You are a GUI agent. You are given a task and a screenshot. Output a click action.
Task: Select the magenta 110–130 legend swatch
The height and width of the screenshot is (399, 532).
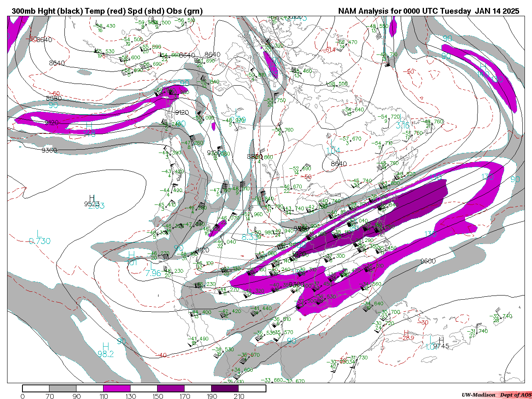(x=117, y=388)
